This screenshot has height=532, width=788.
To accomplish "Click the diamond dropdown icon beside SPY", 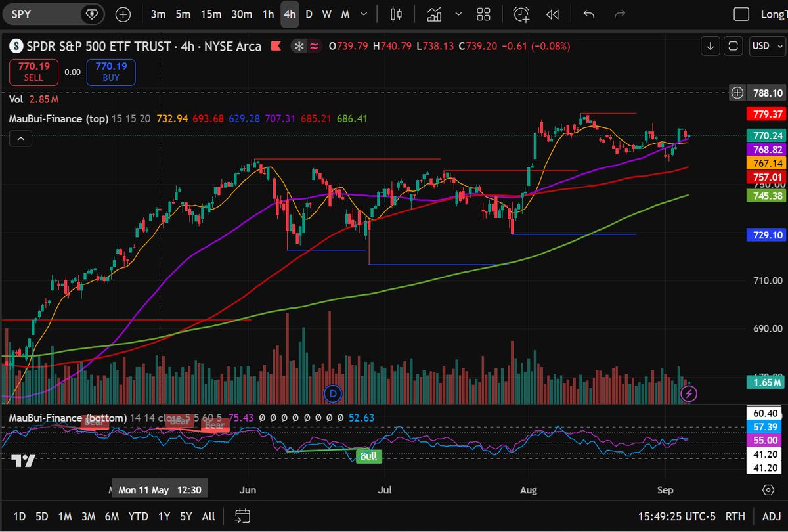I will click(92, 14).
